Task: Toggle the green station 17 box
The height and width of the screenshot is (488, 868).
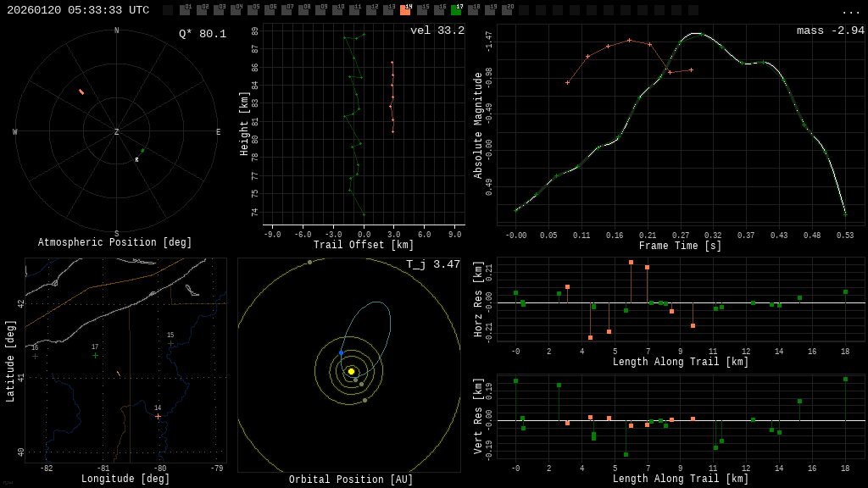Action: (455, 10)
